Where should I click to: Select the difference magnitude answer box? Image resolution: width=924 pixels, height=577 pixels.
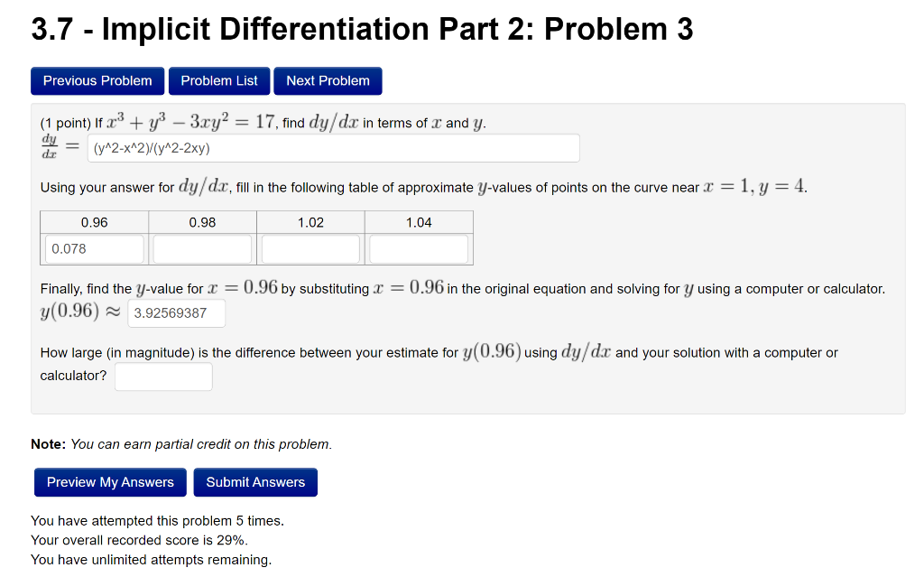coord(162,377)
